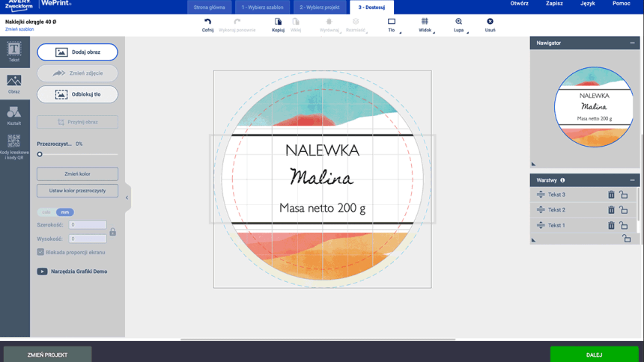The width and height of the screenshot is (644, 362).
Task: Toggle lock on Tekst 1 layer
Action: pyautogui.click(x=624, y=225)
